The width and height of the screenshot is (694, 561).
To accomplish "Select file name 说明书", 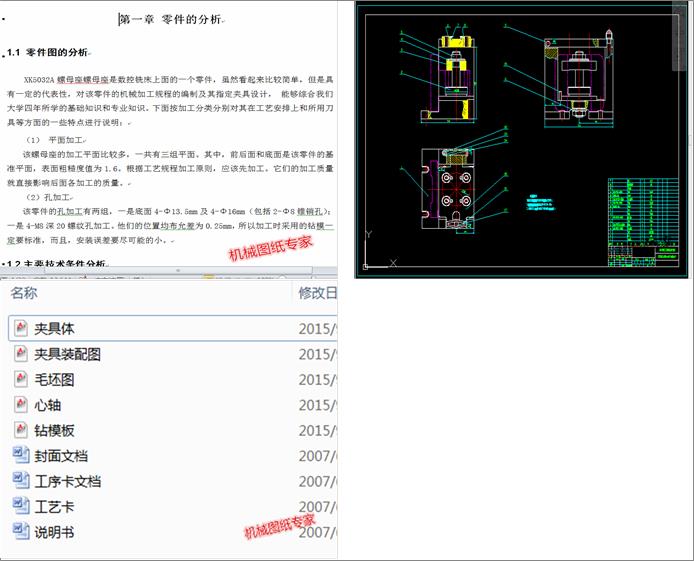I will 54,532.
